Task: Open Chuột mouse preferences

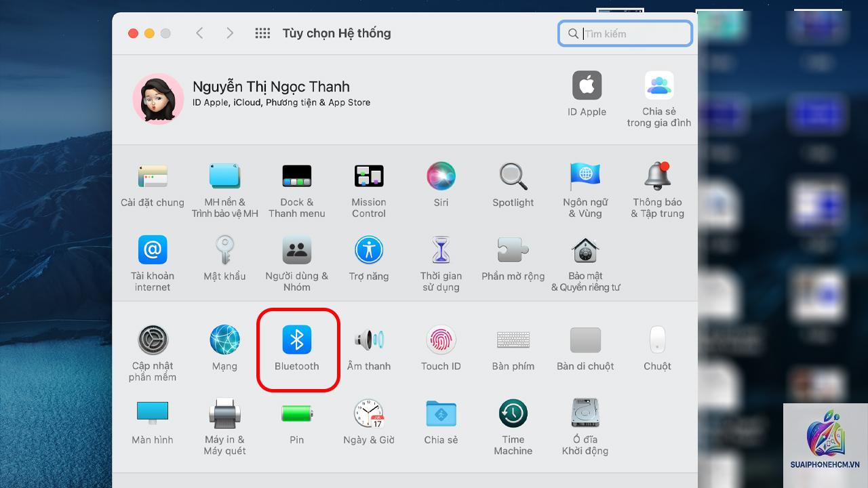Action: coord(657,340)
